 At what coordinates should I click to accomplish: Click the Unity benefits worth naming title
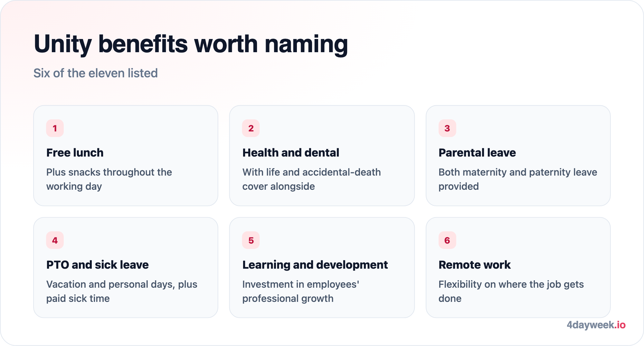coord(191,44)
